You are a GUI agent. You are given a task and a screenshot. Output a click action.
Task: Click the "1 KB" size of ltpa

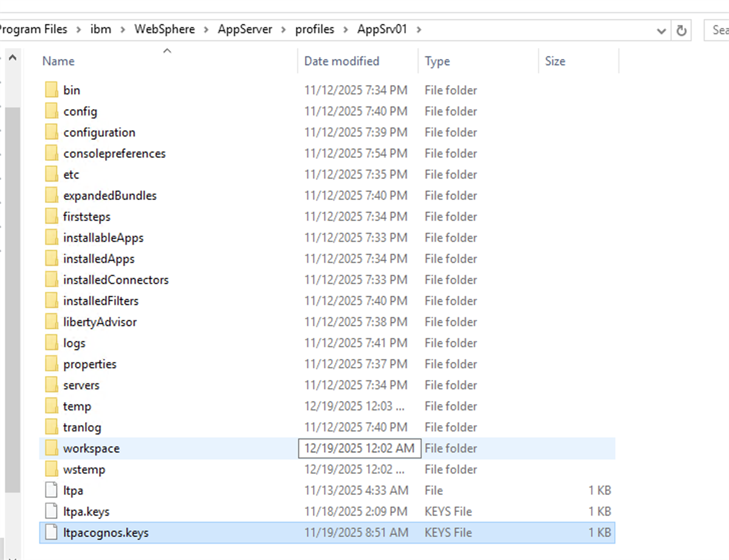(x=600, y=490)
